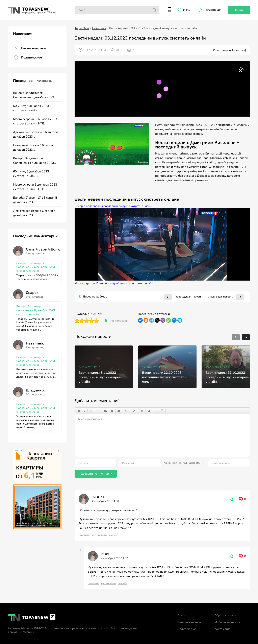The height and width of the screenshot is (644, 258).
Task: Go to the TopasNew breadcrumb link
Action: pyautogui.click(x=82, y=28)
